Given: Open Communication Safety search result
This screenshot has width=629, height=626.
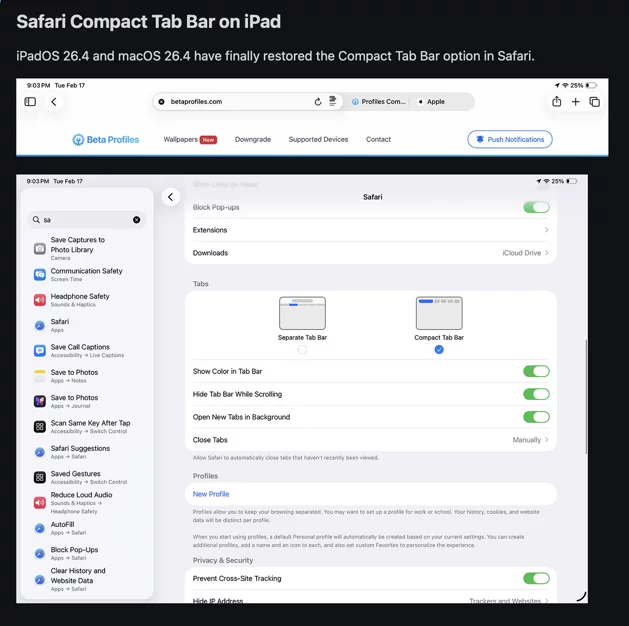Looking at the screenshot, I should click(x=87, y=275).
